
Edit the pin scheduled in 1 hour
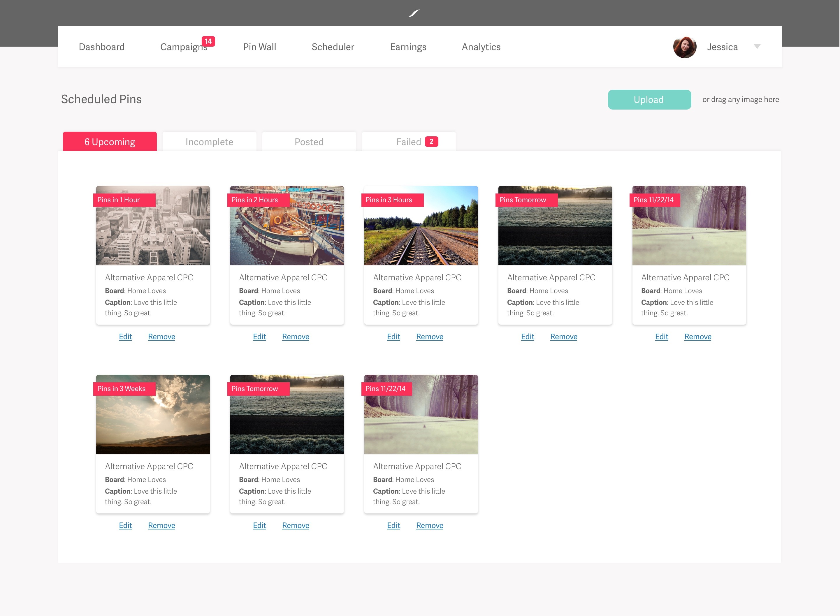coord(125,336)
